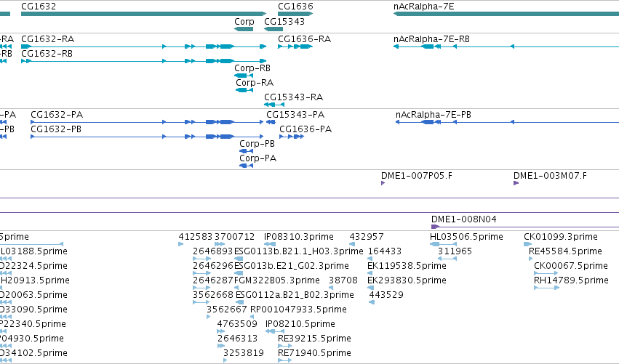The width and height of the screenshot is (619, 364).
Task: Select EST 443529
Action: [x=386, y=295]
